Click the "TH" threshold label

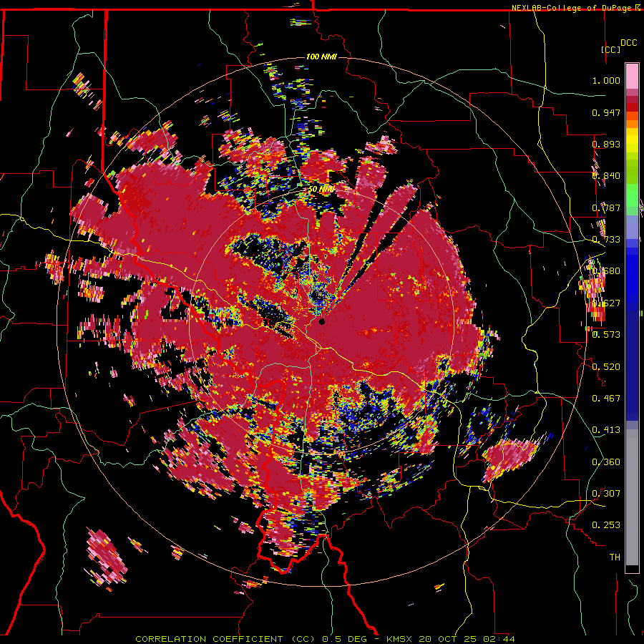[615, 557]
